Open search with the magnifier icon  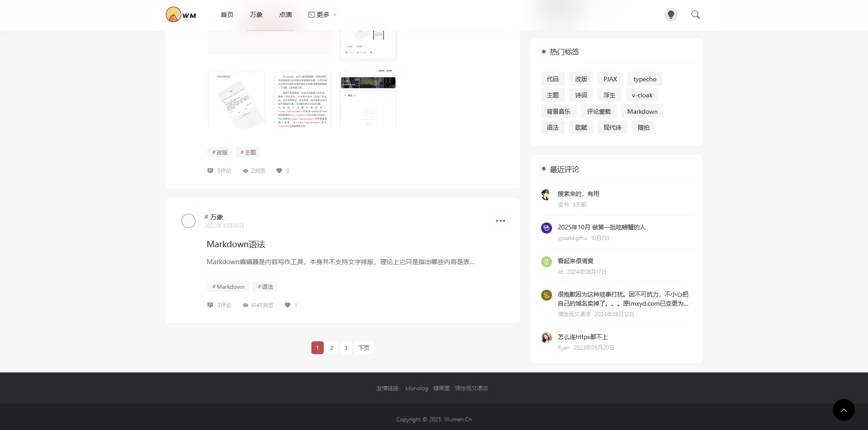coord(695,15)
